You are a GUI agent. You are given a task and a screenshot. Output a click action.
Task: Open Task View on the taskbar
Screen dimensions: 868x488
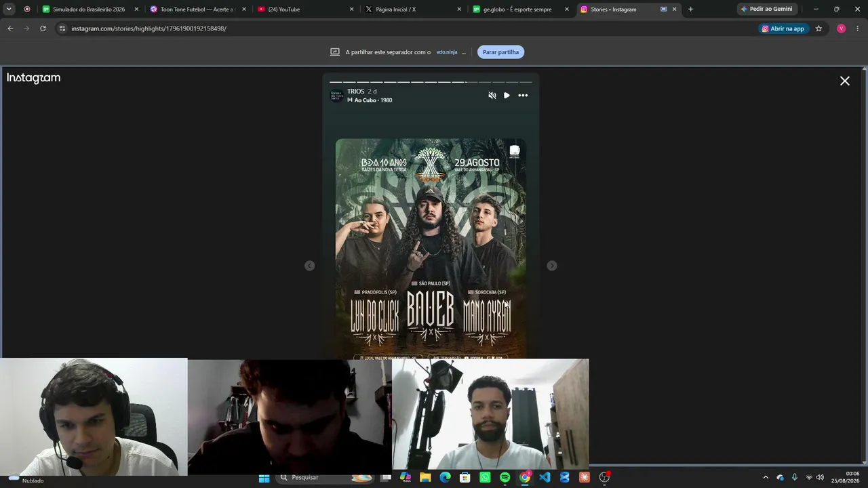tap(386, 478)
